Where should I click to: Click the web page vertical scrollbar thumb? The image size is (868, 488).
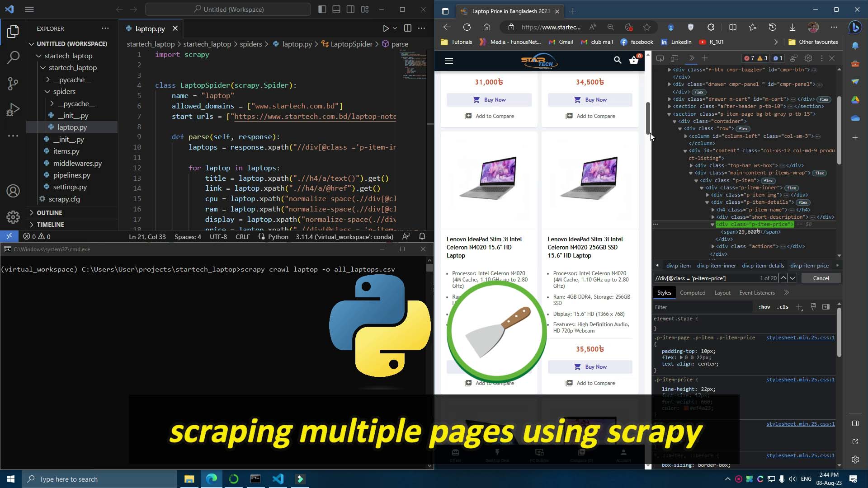tap(648, 117)
